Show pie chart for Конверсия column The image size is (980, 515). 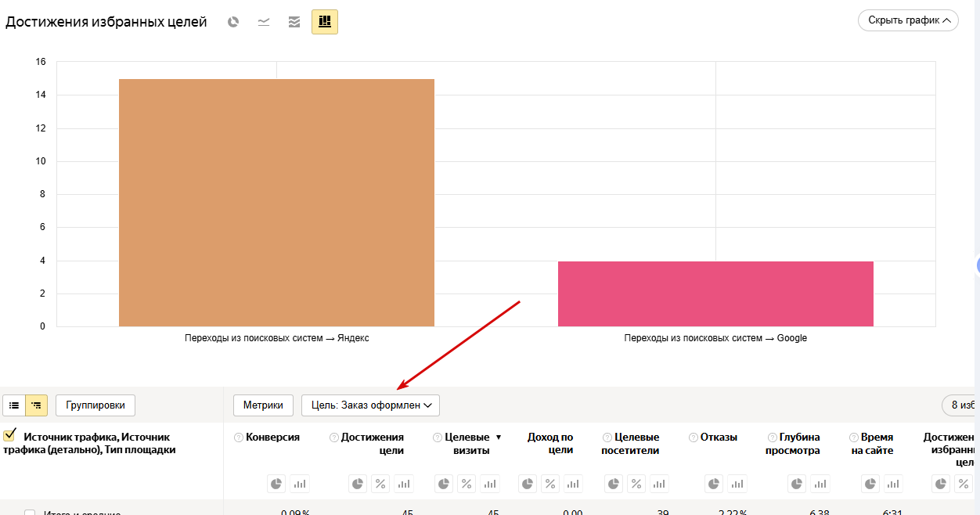click(276, 484)
